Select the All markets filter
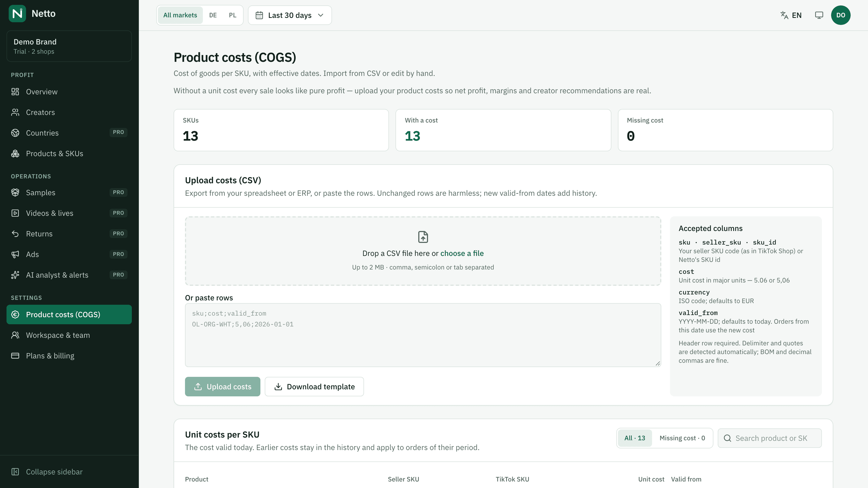Image resolution: width=868 pixels, height=488 pixels. [x=180, y=15]
